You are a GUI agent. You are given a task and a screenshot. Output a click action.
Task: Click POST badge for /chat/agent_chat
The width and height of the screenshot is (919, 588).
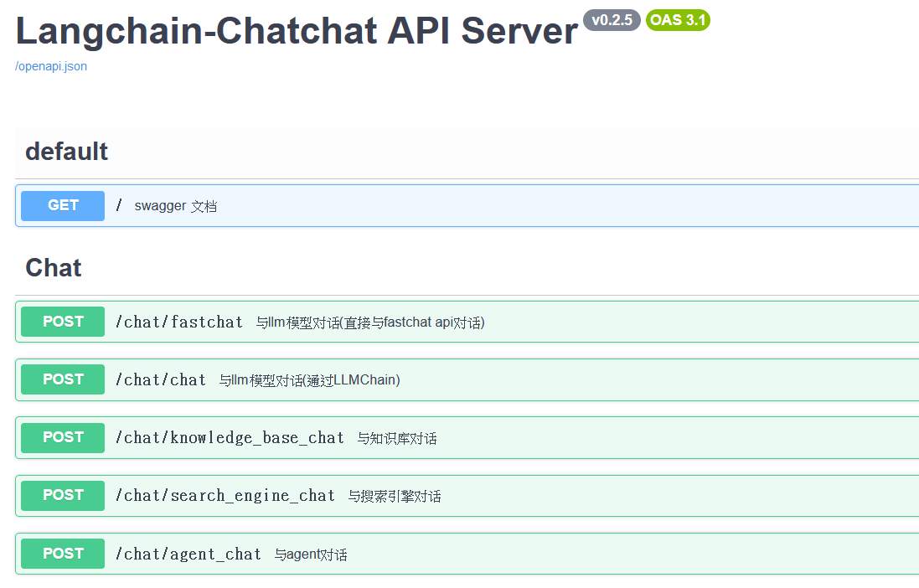63,554
